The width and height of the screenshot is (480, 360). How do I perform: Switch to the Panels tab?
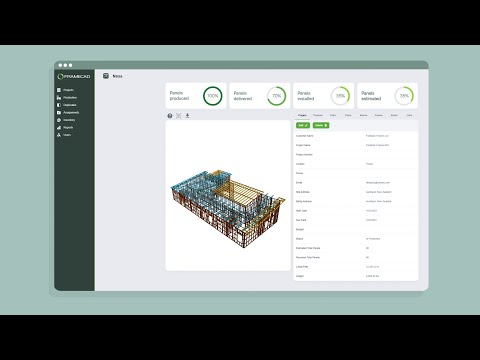(379, 115)
